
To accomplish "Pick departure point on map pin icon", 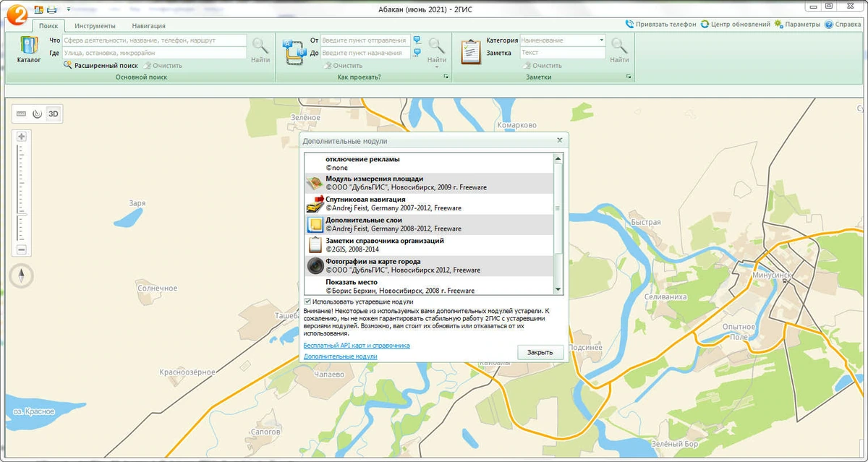I will click(x=417, y=40).
